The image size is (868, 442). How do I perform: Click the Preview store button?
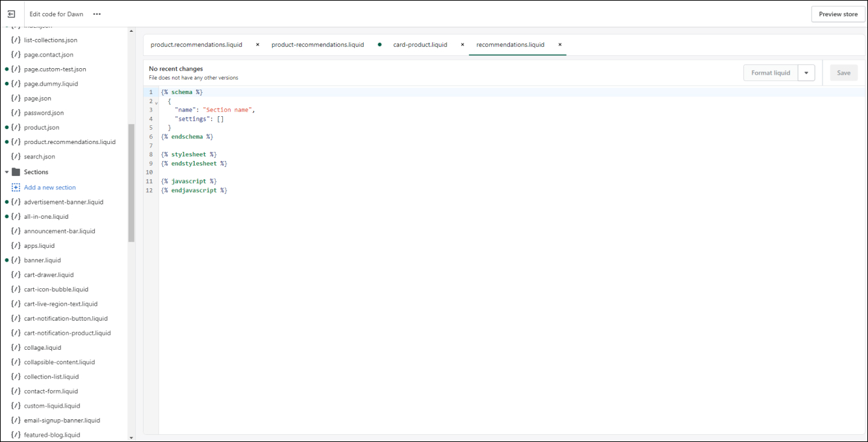(x=838, y=14)
